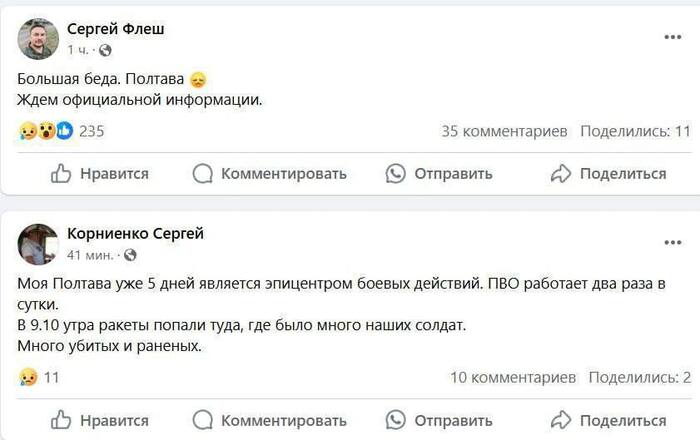
Task: Comment on the Корниенко Сергей post
Action: point(269,419)
